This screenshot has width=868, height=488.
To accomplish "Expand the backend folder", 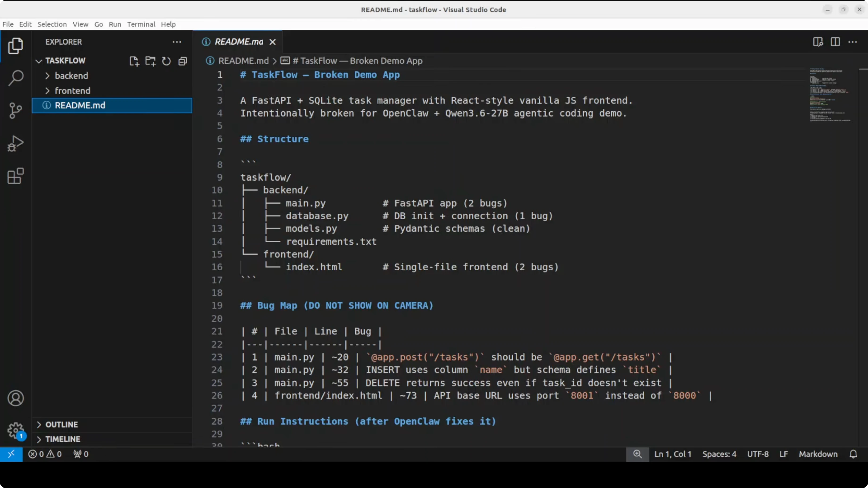I will [71, 76].
